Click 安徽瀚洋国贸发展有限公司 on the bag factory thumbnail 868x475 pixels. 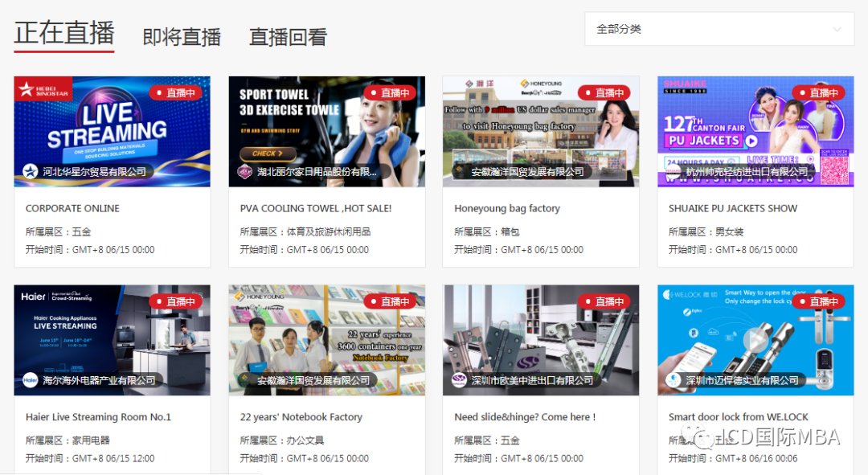527,172
